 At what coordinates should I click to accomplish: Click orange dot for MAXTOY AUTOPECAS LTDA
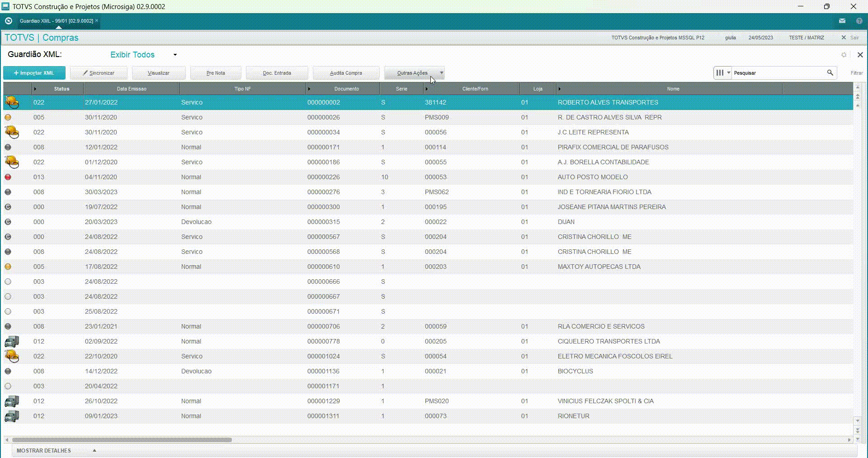(x=8, y=267)
